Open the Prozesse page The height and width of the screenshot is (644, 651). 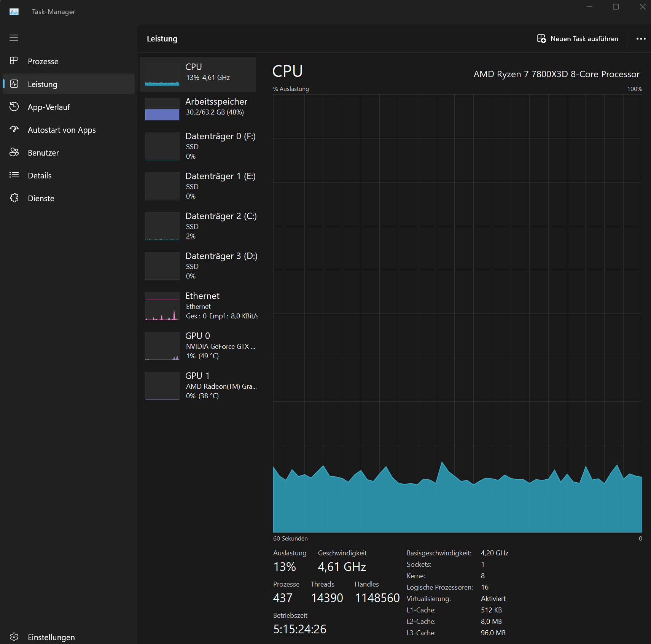pos(68,61)
